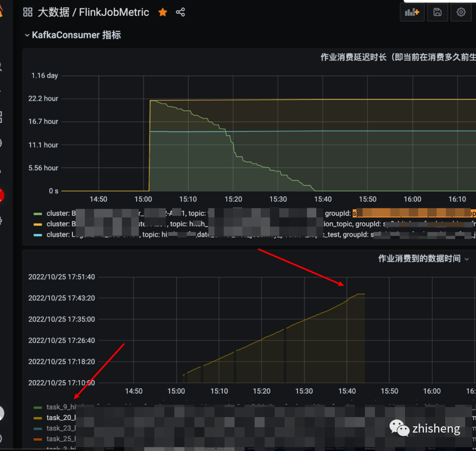The height and width of the screenshot is (451, 476).
Task: Go to the 大数据 folder breadcrumb
Action: click(53, 12)
